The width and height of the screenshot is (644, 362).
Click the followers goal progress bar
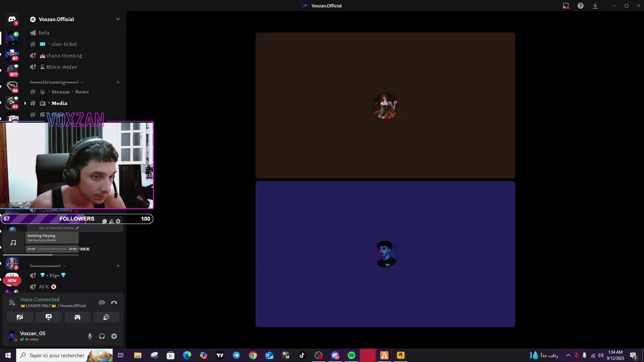(x=76, y=219)
